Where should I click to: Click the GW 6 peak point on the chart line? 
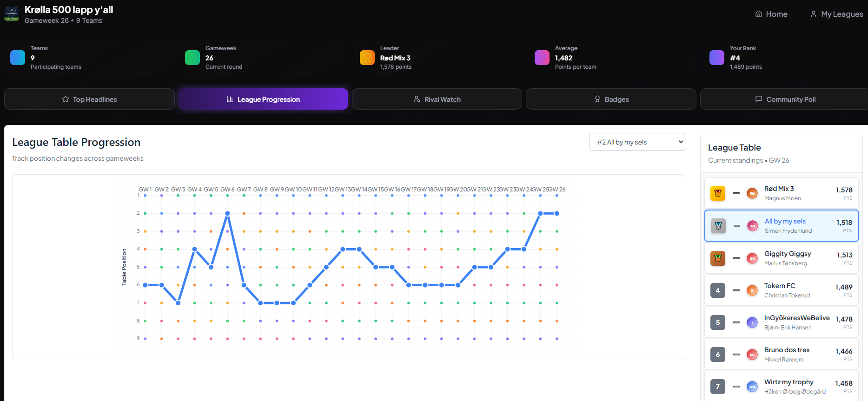point(227,213)
